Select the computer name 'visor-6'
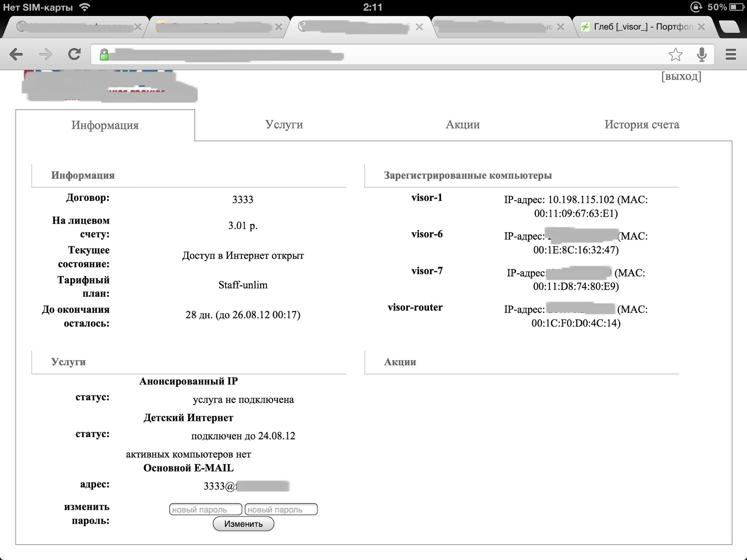The image size is (747, 560). pos(427,234)
